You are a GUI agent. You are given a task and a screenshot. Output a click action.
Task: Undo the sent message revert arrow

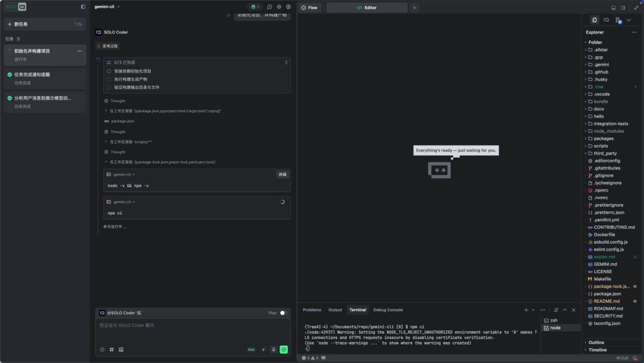coord(228,15)
